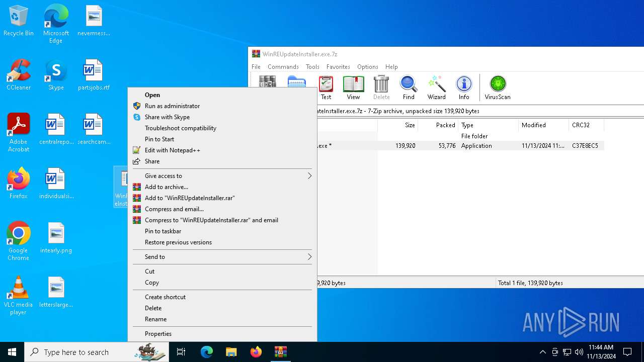This screenshot has width=644, height=362.
Task: Select the Microsoft Edge desktop shortcut
Action: click(x=56, y=24)
